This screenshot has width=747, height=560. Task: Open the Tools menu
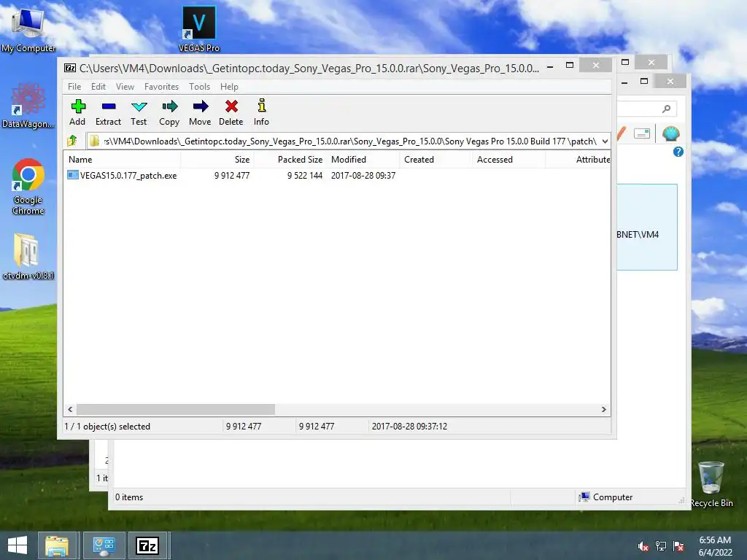point(199,87)
